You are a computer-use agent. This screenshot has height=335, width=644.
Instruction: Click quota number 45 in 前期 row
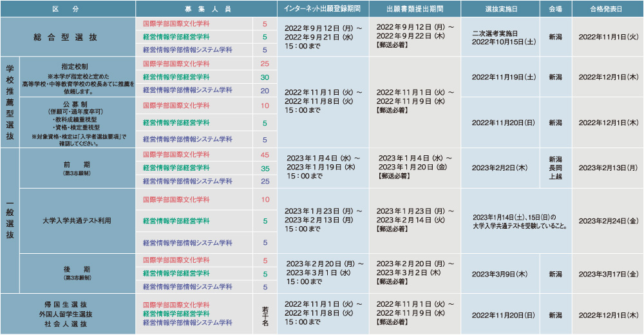tap(265, 155)
